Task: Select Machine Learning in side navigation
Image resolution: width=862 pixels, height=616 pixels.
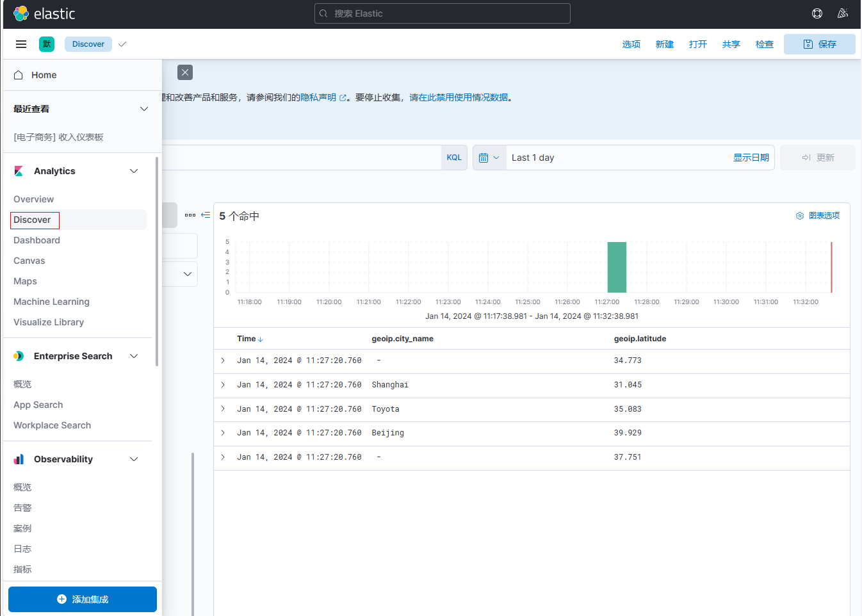Action: coord(51,302)
